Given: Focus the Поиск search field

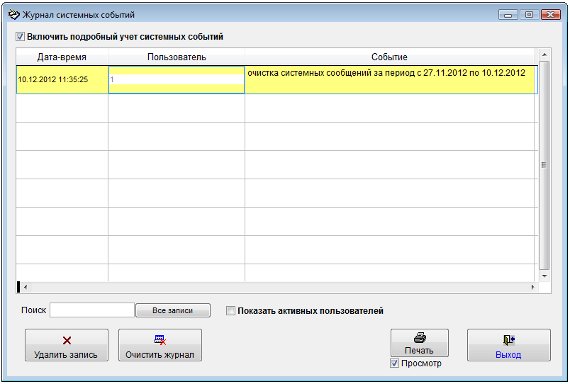Looking at the screenshot, I should pyautogui.click(x=92, y=310).
